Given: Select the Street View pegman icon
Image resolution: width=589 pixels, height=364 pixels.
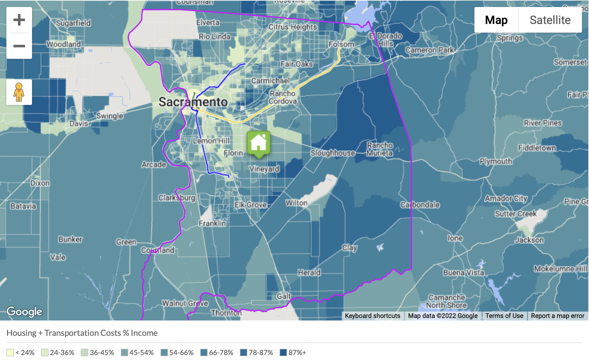Looking at the screenshot, I should tap(19, 92).
